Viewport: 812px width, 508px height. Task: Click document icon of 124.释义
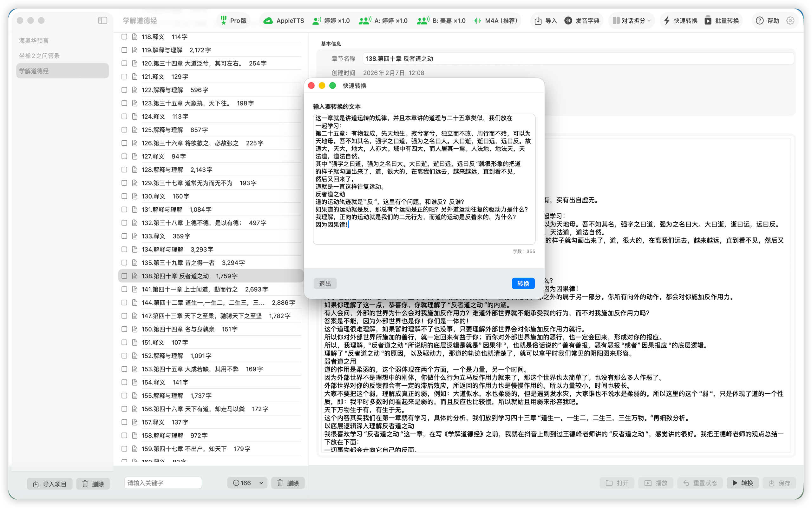(x=134, y=117)
